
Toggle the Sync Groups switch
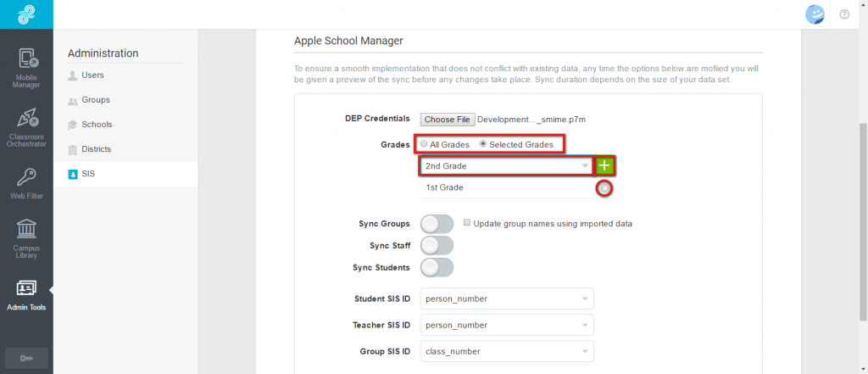point(437,224)
